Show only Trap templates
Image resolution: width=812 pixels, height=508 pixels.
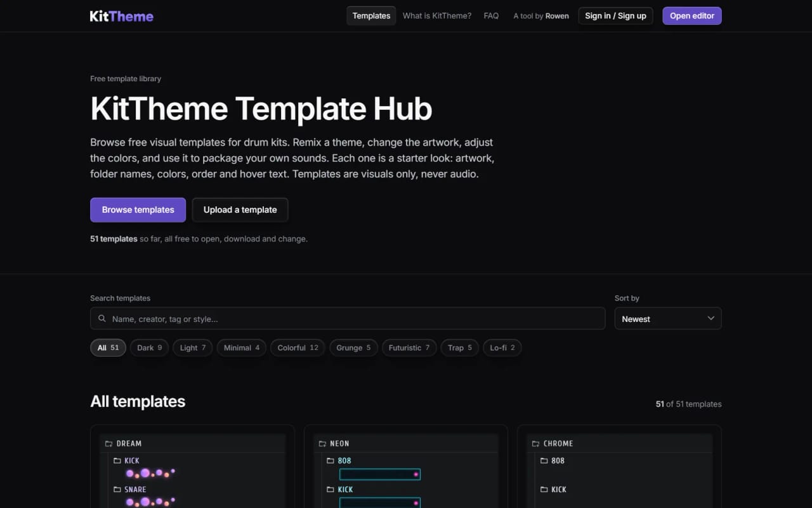(x=460, y=347)
